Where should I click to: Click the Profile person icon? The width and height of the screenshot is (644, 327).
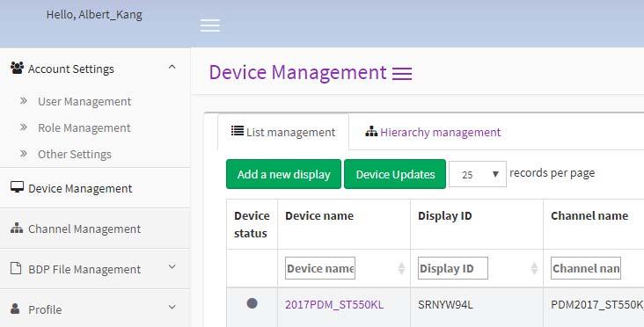(15, 309)
